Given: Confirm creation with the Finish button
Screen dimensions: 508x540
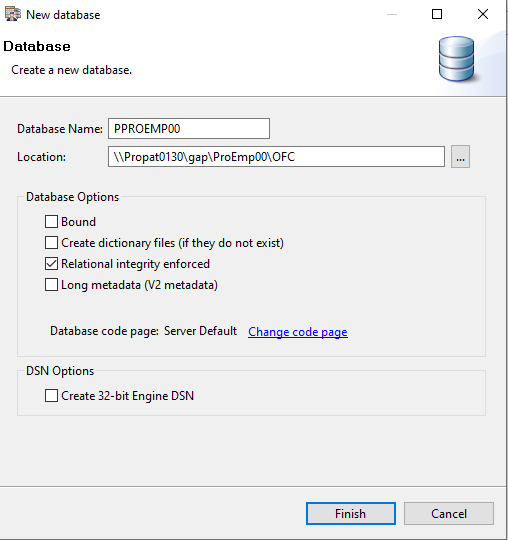Looking at the screenshot, I should [x=351, y=513].
